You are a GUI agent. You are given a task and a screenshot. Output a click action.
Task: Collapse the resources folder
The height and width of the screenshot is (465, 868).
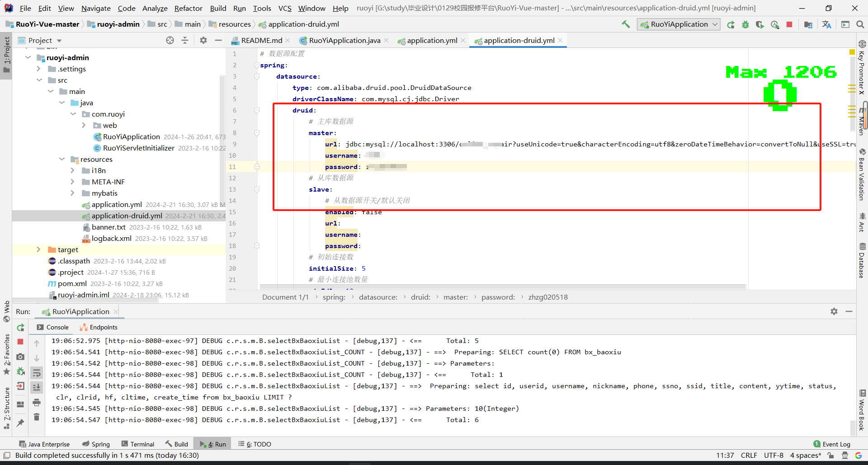click(x=62, y=159)
